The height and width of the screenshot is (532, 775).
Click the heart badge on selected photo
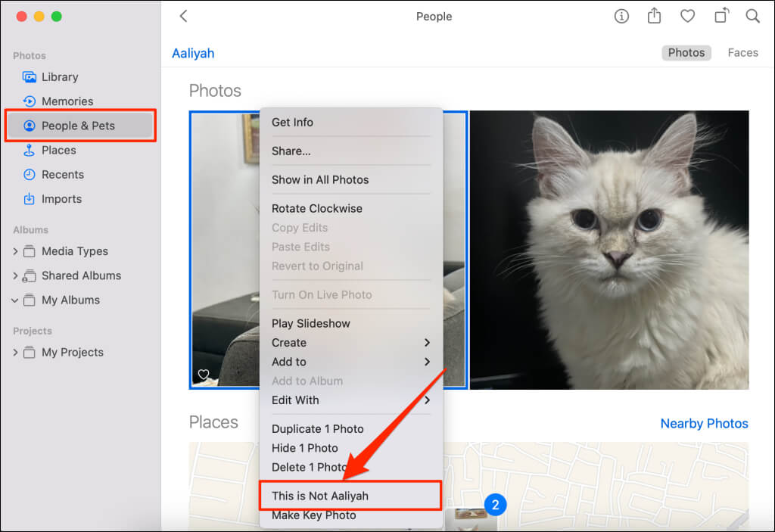click(203, 375)
